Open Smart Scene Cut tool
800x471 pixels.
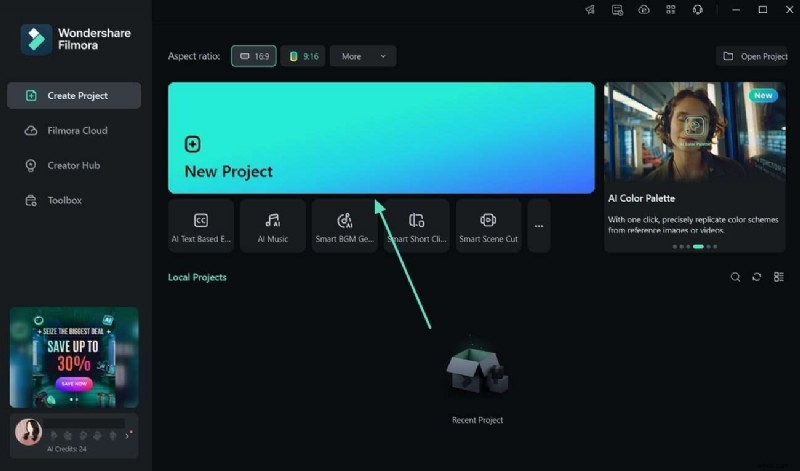[x=488, y=226]
